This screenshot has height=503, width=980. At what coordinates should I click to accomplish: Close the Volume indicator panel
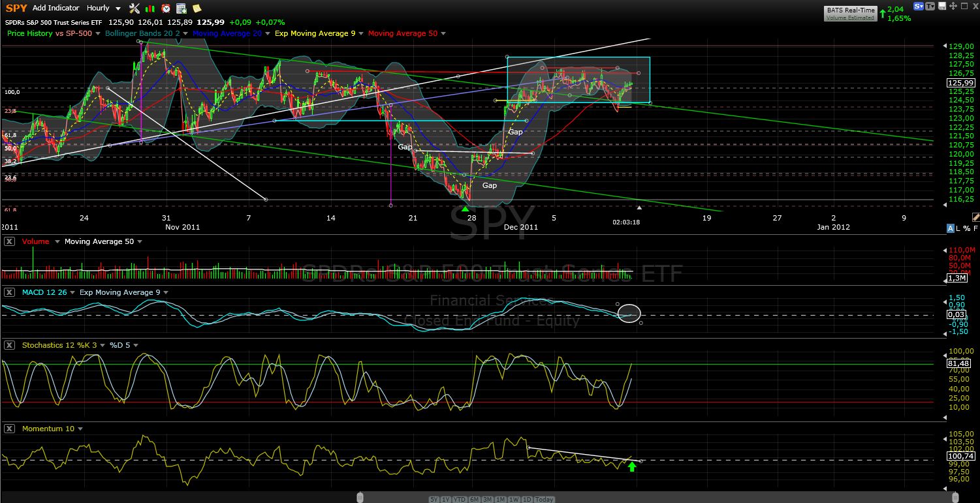tap(10, 241)
